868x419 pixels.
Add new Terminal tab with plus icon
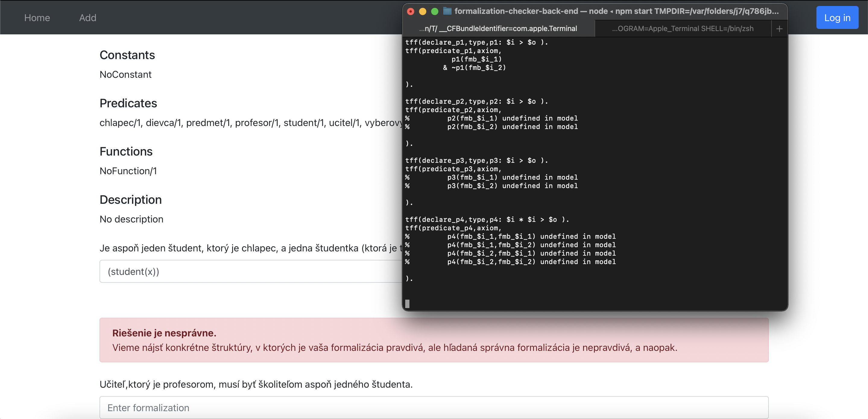click(x=779, y=29)
